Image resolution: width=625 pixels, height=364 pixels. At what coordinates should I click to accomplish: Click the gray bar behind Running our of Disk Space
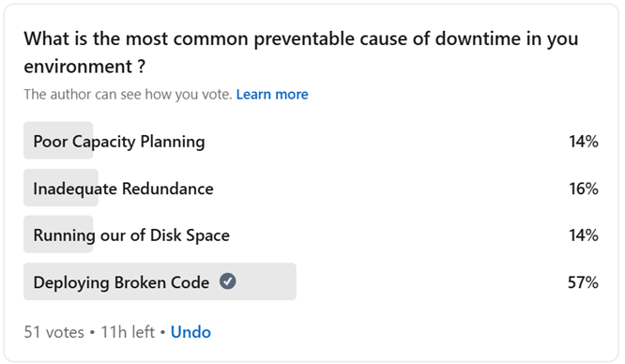click(x=58, y=235)
